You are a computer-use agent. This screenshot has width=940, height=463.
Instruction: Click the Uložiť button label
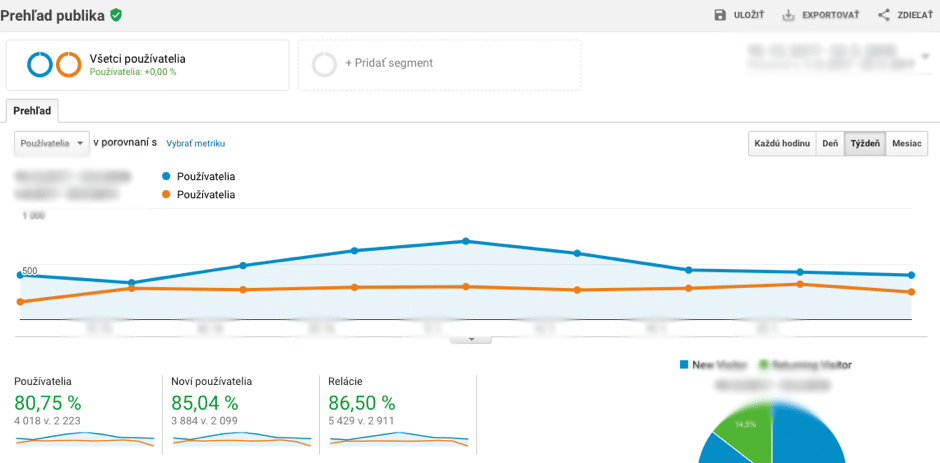pos(749,16)
